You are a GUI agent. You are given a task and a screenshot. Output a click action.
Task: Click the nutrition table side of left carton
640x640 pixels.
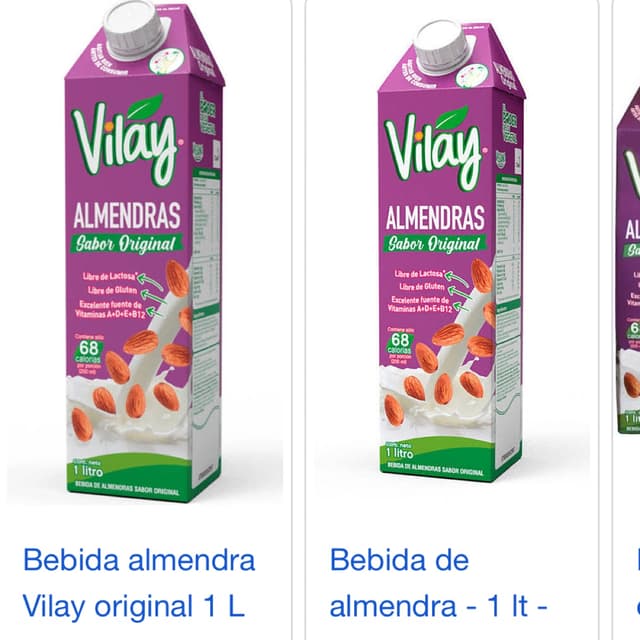coord(206,286)
